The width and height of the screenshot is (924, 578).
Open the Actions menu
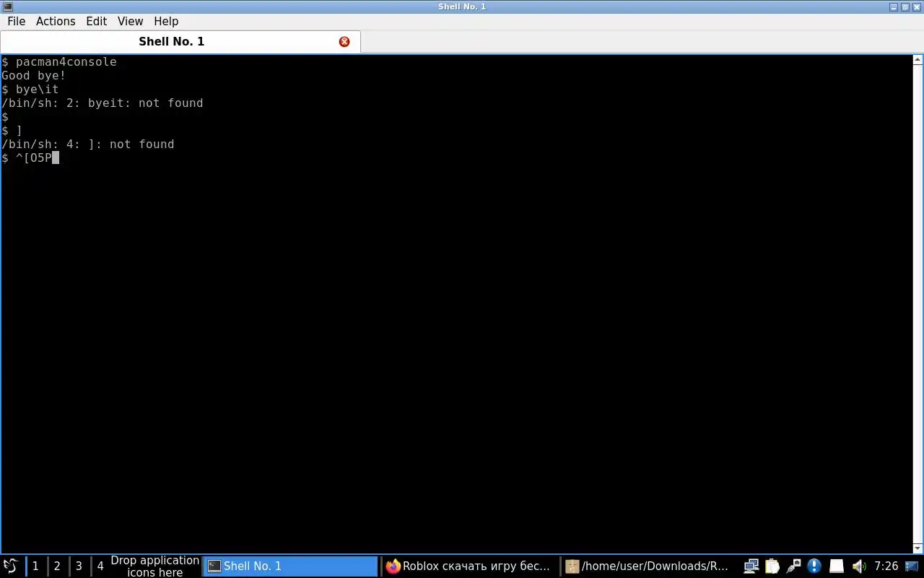click(56, 22)
